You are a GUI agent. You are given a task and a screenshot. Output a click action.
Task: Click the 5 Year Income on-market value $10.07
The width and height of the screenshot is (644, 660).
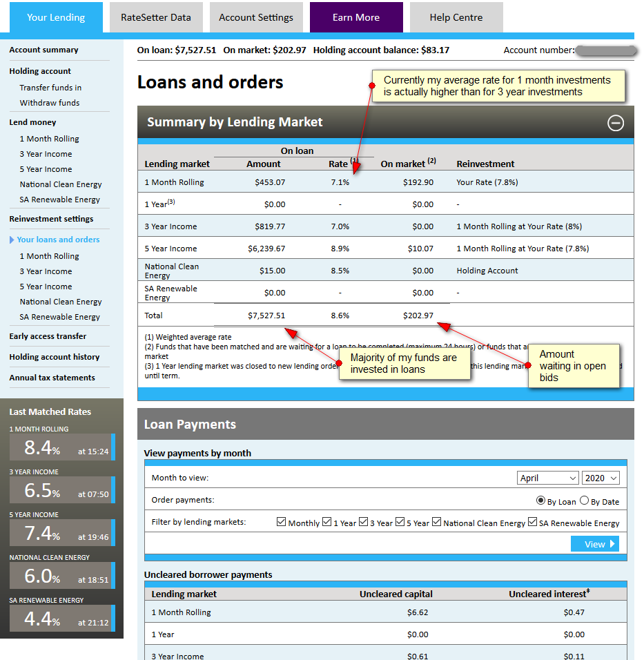point(420,249)
